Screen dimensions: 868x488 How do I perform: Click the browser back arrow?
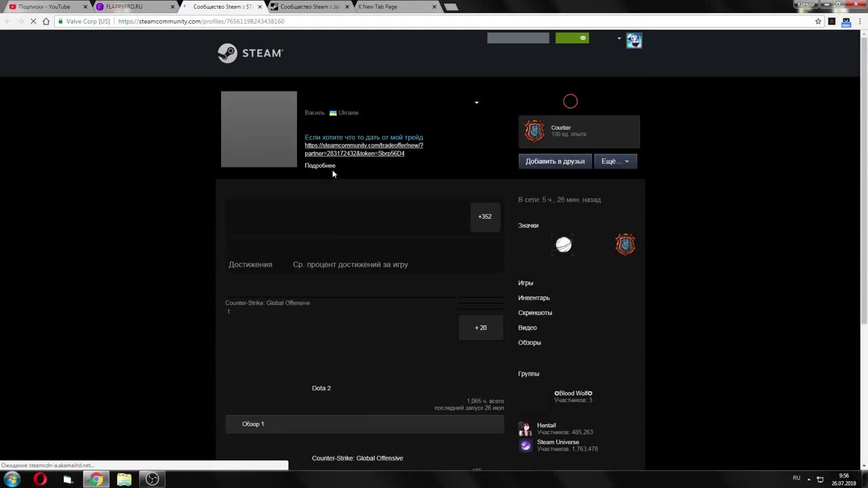8,21
